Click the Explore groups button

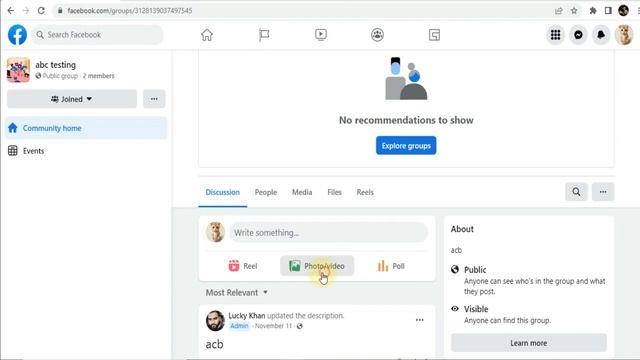click(x=406, y=146)
